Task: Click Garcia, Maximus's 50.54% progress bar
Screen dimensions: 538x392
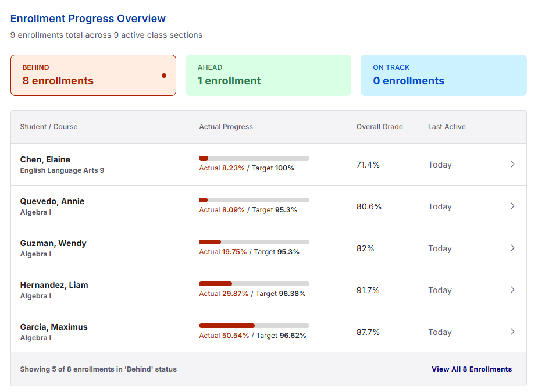Action: pyautogui.click(x=254, y=326)
